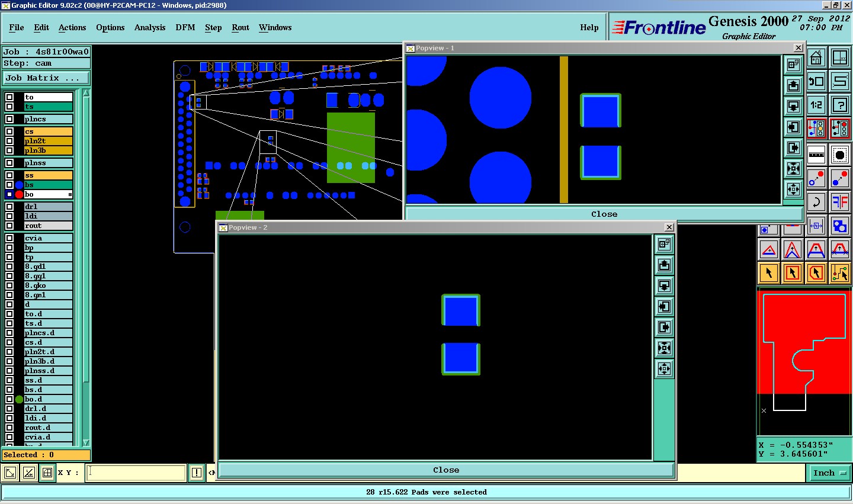Click the diagonal arrow snap icon at bottom left

tap(10, 473)
